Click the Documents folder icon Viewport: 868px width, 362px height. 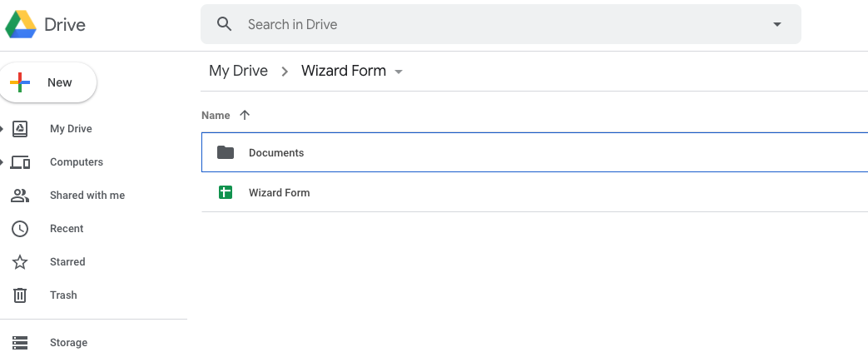[x=225, y=152]
